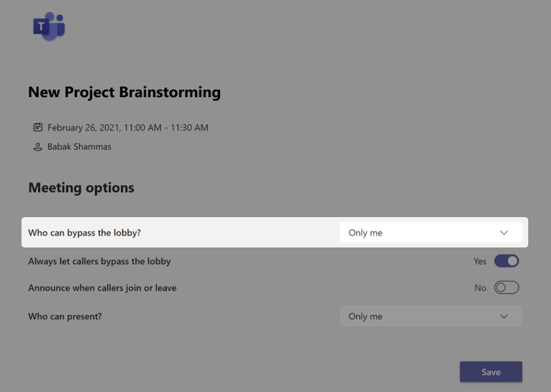Screen dimensions: 551x392
Task: Click the New Project Brainstorming title
Action: (x=124, y=92)
